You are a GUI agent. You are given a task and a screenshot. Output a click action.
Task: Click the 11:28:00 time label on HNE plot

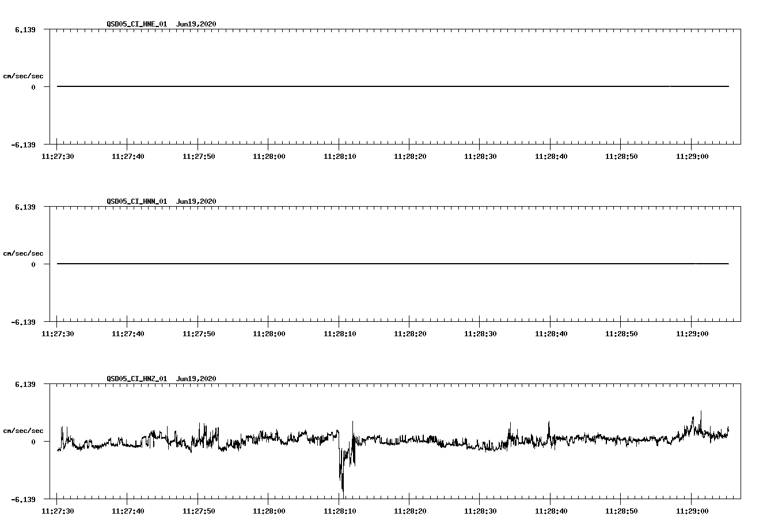269,157
